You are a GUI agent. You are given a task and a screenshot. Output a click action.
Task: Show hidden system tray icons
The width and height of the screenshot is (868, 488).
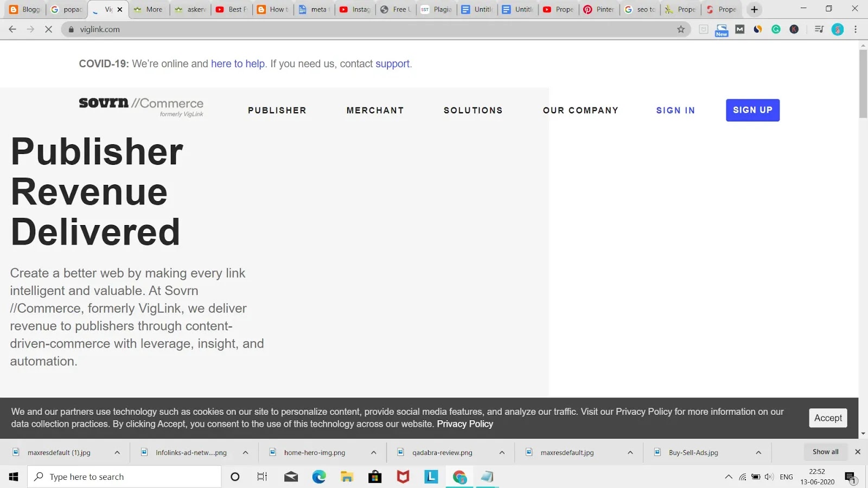pyautogui.click(x=728, y=477)
